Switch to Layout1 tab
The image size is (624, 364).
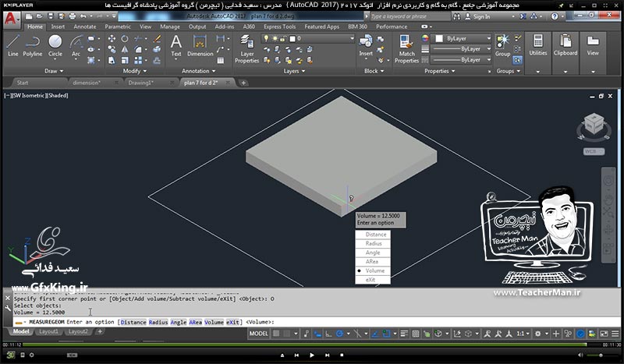(x=48, y=331)
